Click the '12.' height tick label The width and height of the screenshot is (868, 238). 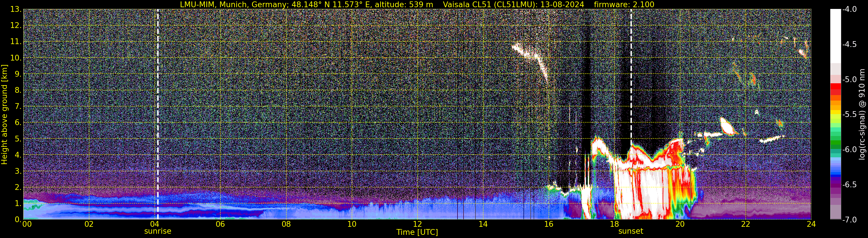(16, 25)
